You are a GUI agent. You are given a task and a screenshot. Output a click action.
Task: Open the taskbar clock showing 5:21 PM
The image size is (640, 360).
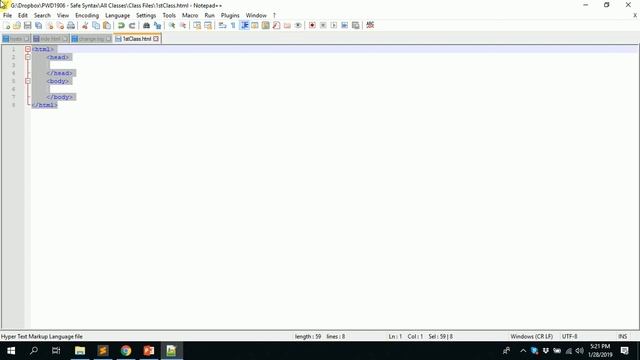click(x=600, y=351)
